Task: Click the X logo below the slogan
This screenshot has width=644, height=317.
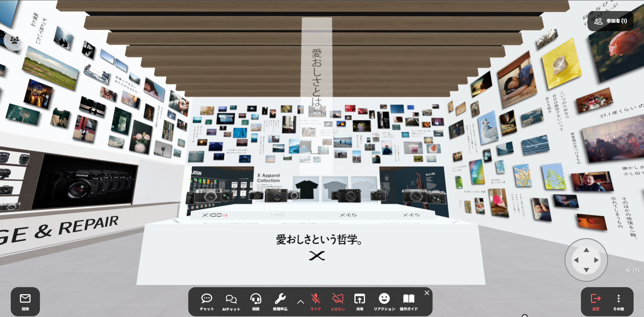Action: click(x=317, y=256)
